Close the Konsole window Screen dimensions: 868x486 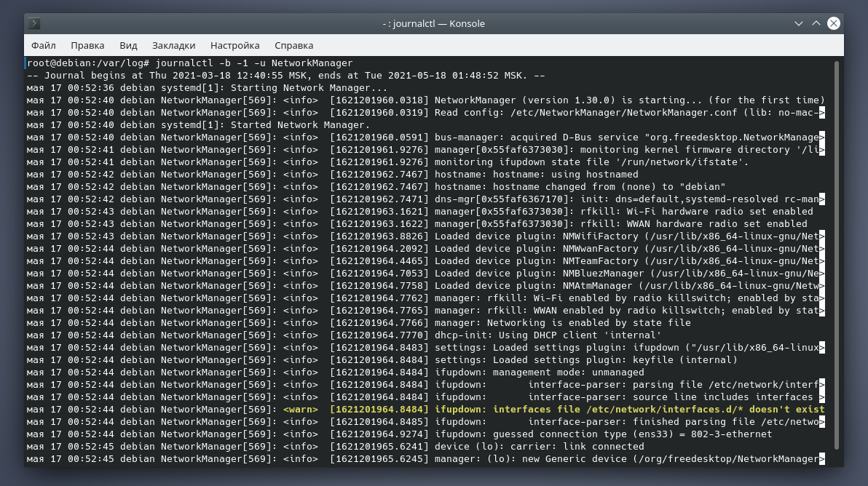click(834, 23)
